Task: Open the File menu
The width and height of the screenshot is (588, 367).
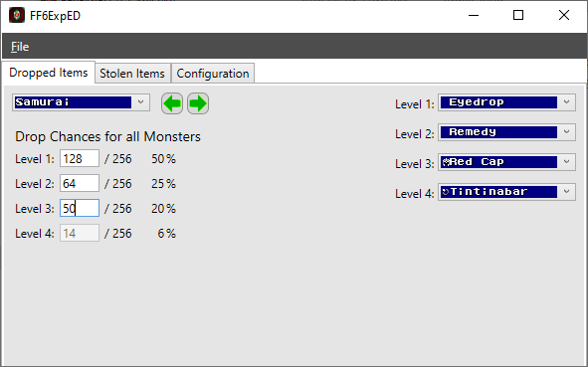Action: click(20, 47)
